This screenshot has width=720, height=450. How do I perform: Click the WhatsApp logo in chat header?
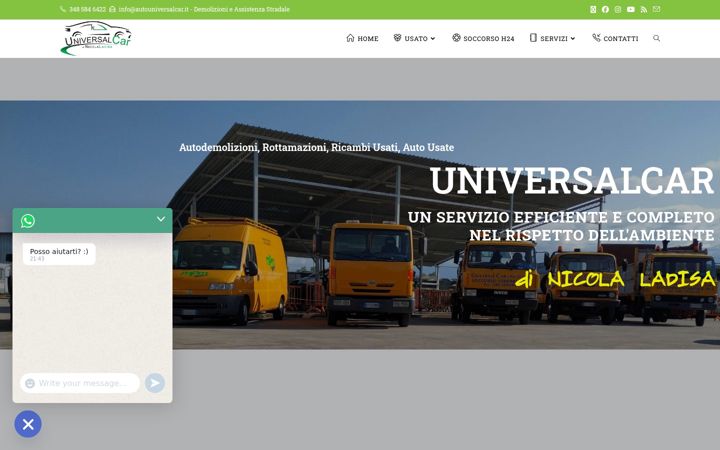28,221
